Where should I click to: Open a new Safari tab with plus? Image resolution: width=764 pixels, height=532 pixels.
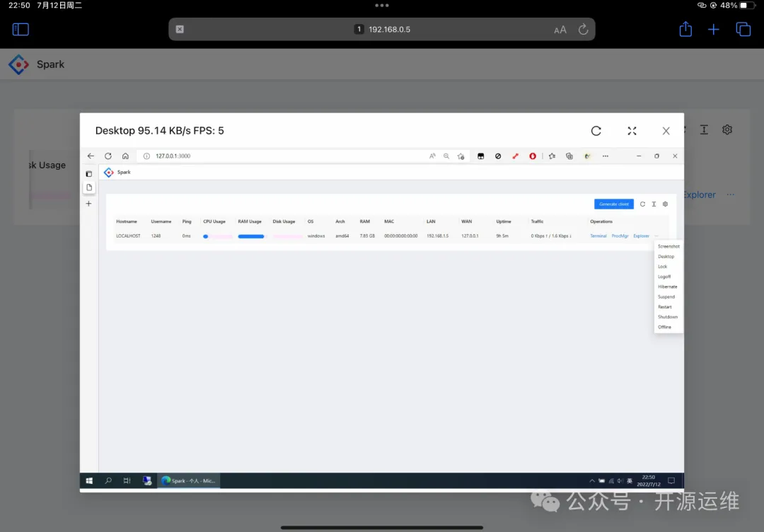(x=714, y=29)
